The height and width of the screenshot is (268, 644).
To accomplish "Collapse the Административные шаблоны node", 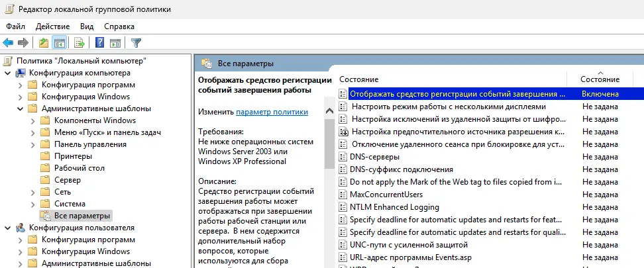I will pyautogui.click(x=20, y=109).
